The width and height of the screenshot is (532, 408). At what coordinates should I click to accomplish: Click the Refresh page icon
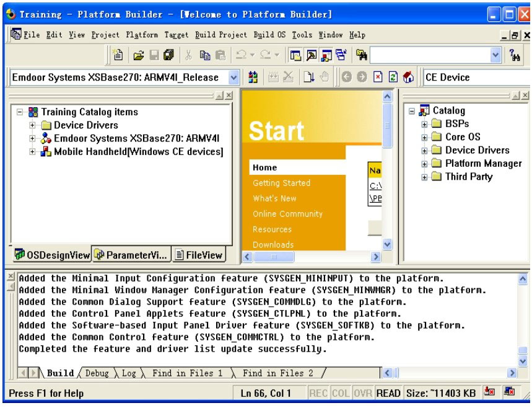pyautogui.click(x=393, y=78)
